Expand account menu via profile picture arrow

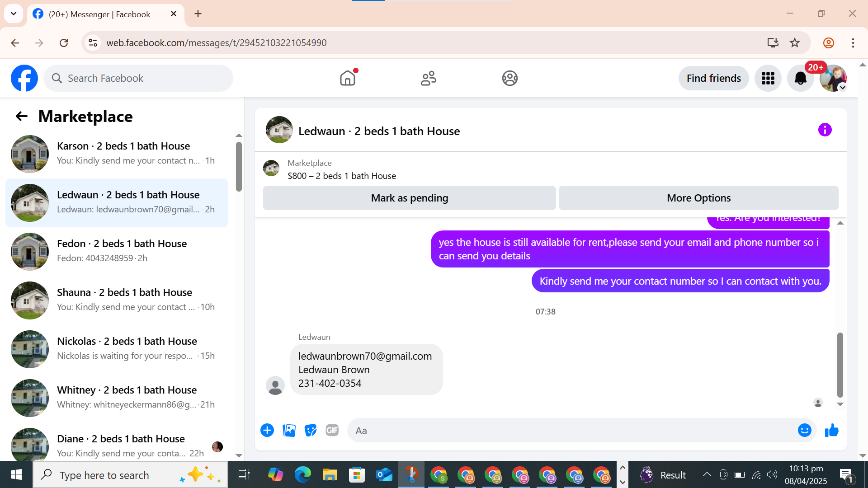(842, 88)
